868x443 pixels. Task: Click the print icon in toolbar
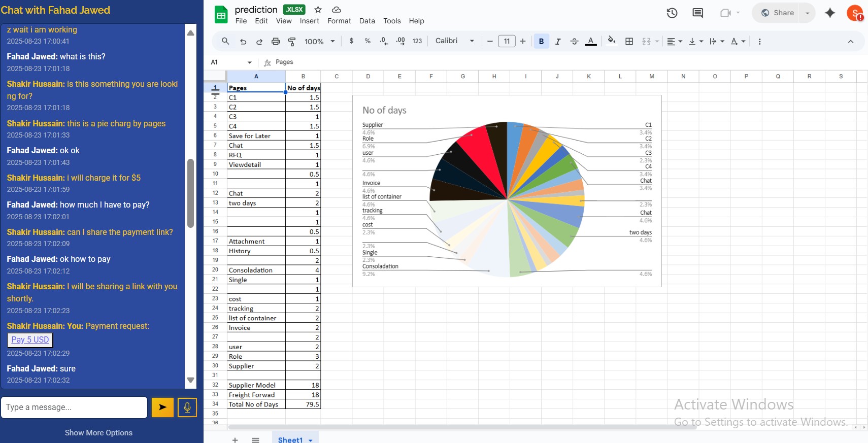tap(276, 42)
